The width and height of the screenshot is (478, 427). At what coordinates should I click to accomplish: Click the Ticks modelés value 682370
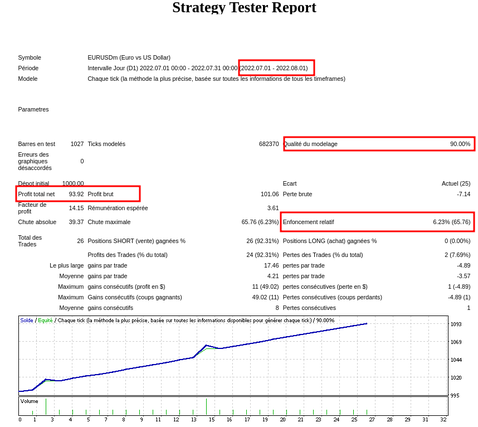tap(269, 144)
